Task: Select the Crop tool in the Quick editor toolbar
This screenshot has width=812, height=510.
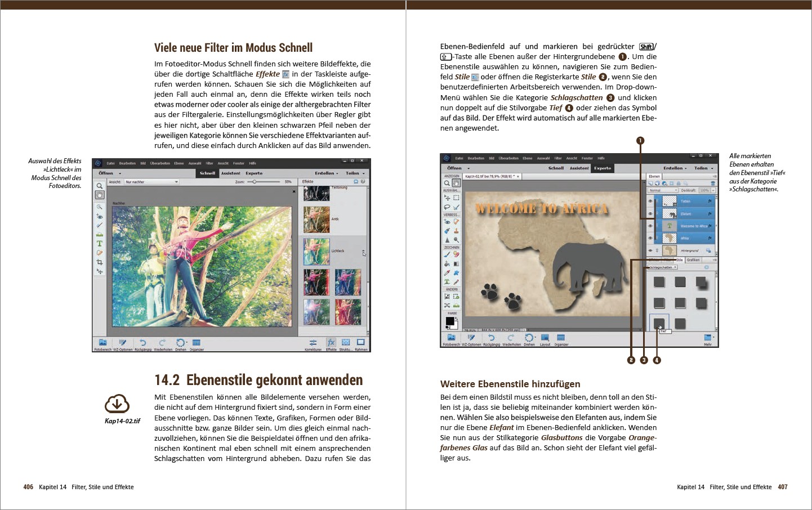Action: click(x=100, y=262)
